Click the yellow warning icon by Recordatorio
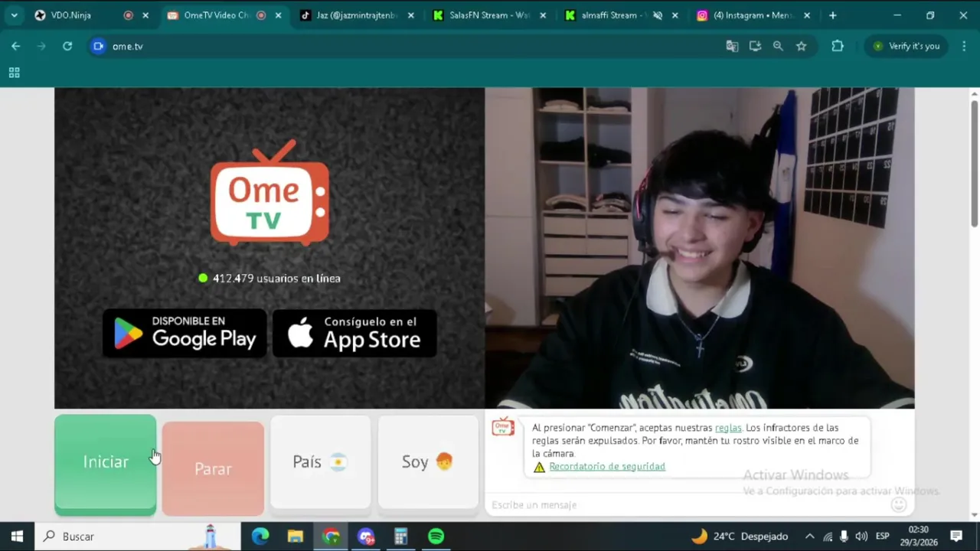This screenshot has width=980, height=551. point(539,467)
